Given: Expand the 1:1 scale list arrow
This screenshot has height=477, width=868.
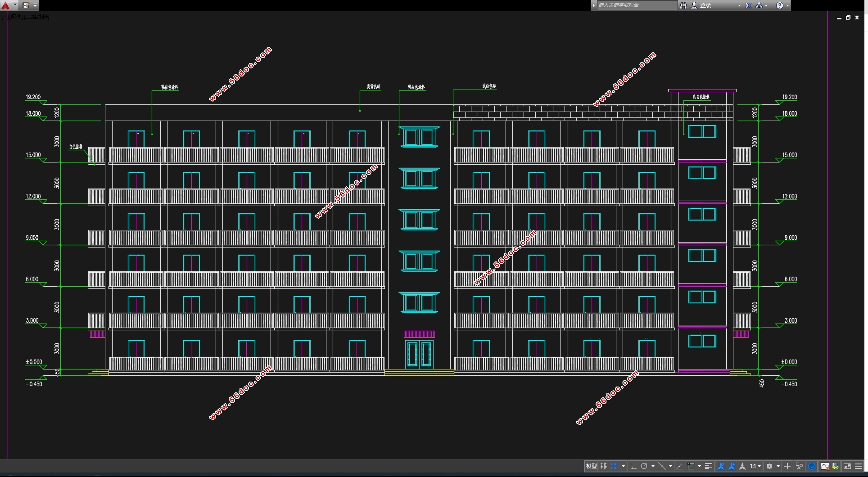Looking at the screenshot, I should [x=759, y=466].
